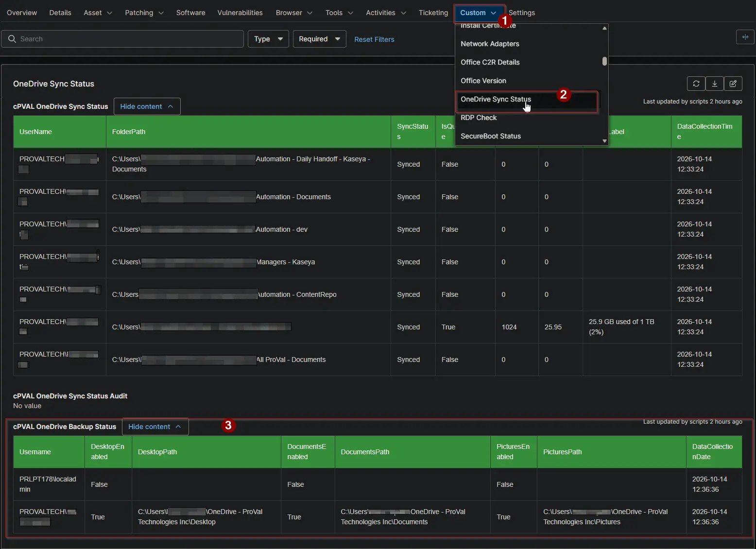
Task: Click the collapse panel icon right of filters
Action: [x=745, y=37]
